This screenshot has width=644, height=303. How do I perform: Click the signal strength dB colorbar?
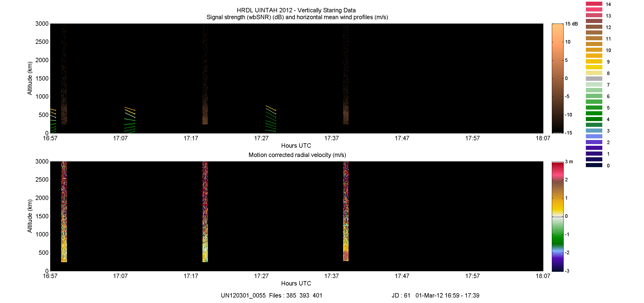(558, 78)
